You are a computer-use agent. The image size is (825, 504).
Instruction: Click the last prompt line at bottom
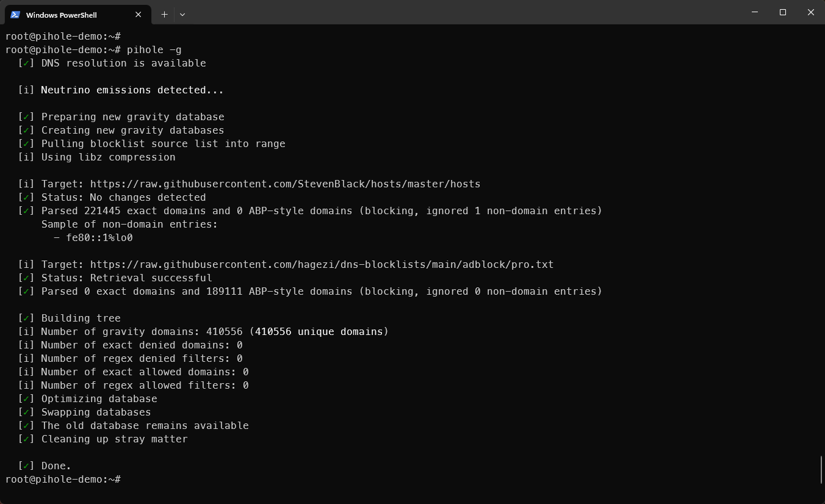63,479
